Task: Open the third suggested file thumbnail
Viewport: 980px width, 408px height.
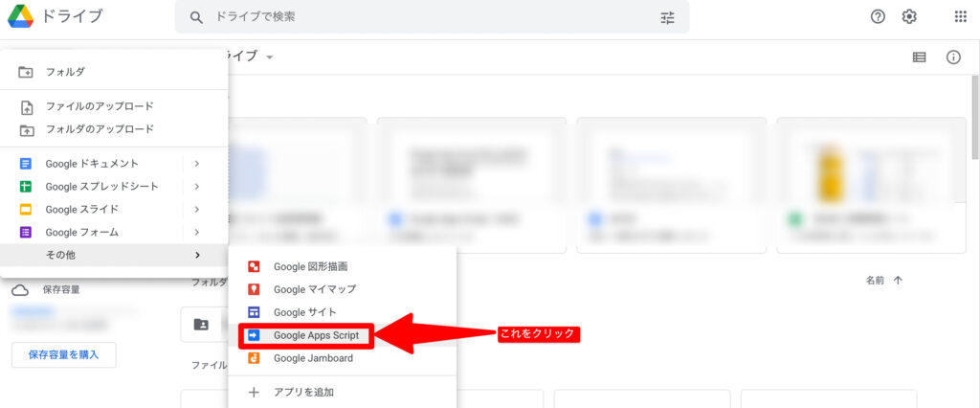Action: coord(671,185)
